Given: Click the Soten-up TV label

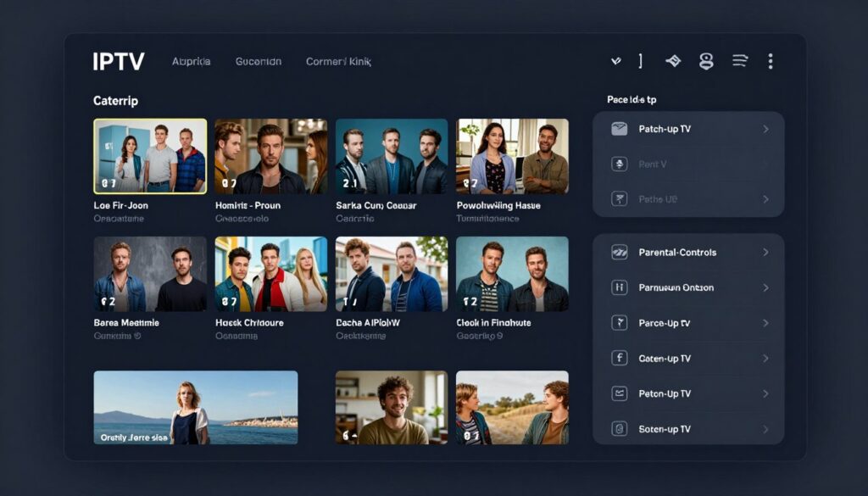Looking at the screenshot, I should pyautogui.click(x=665, y=428).
